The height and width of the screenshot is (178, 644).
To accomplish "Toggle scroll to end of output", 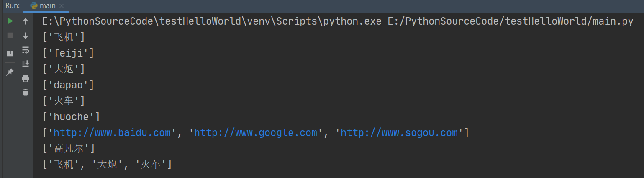I will [26, 64].
